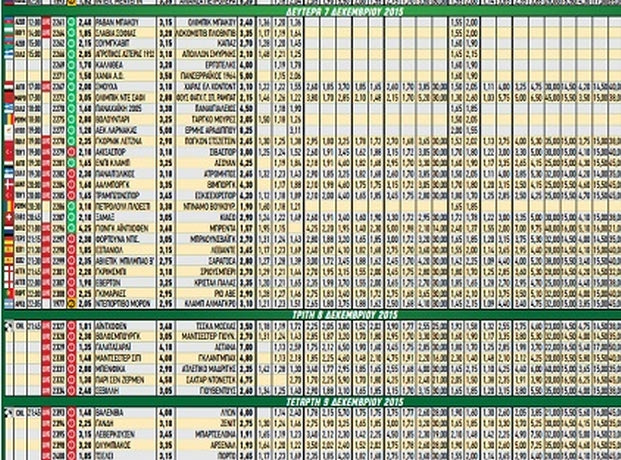The width and height of the screenshot is (621, 460).
Task: Select away odds 7,00 in ΓΑΛΑΤΑΣΑΡΑΪ row
Action: 246,347
